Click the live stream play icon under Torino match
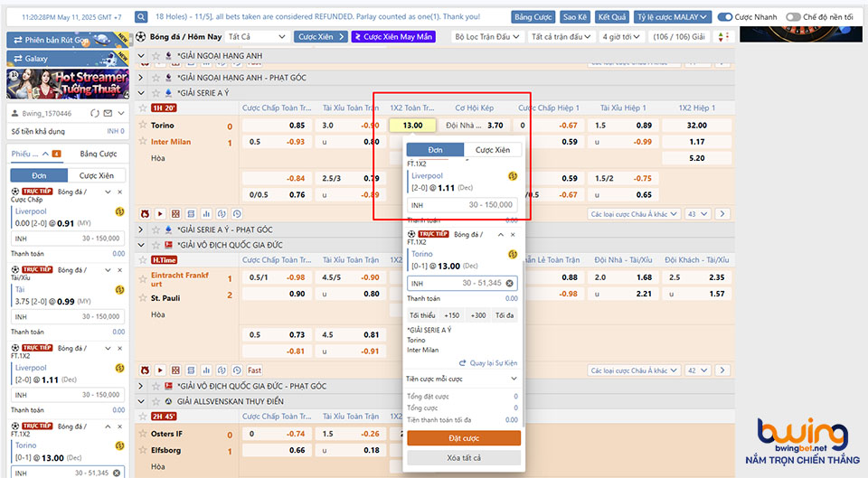868x478 pixels. 159,214
